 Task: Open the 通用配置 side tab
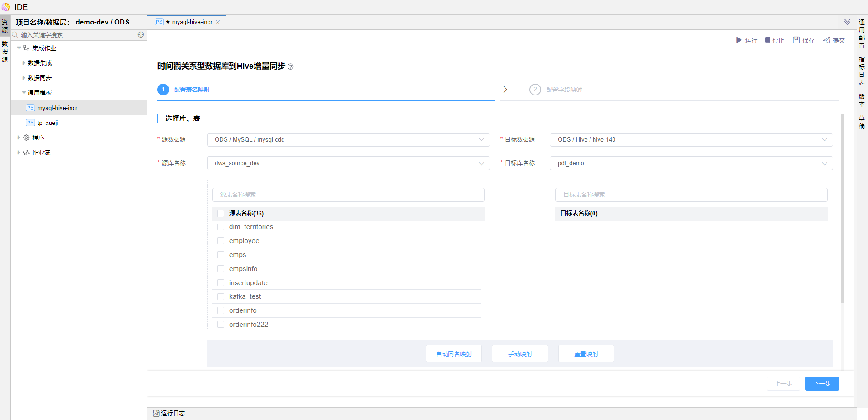[862, 33]
